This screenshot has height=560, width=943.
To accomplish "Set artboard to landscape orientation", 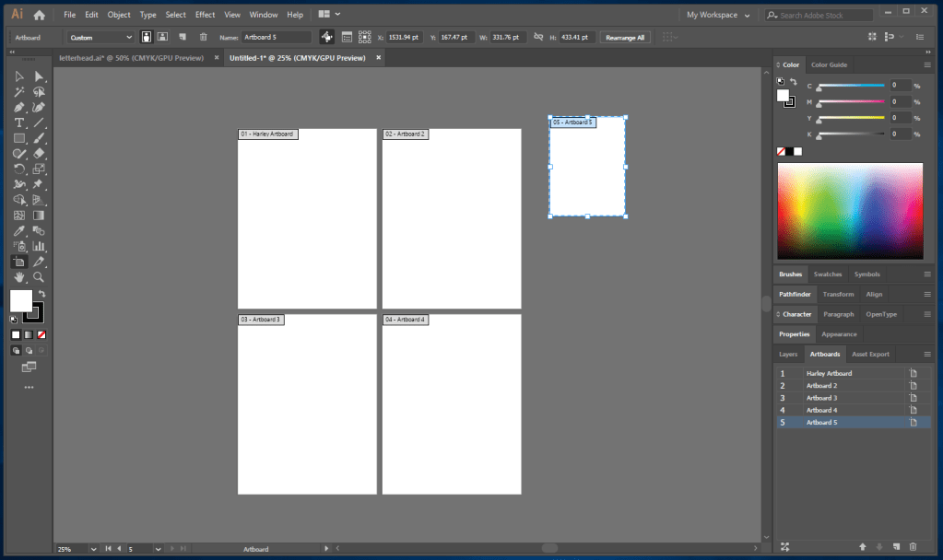I will coord(162,37).
